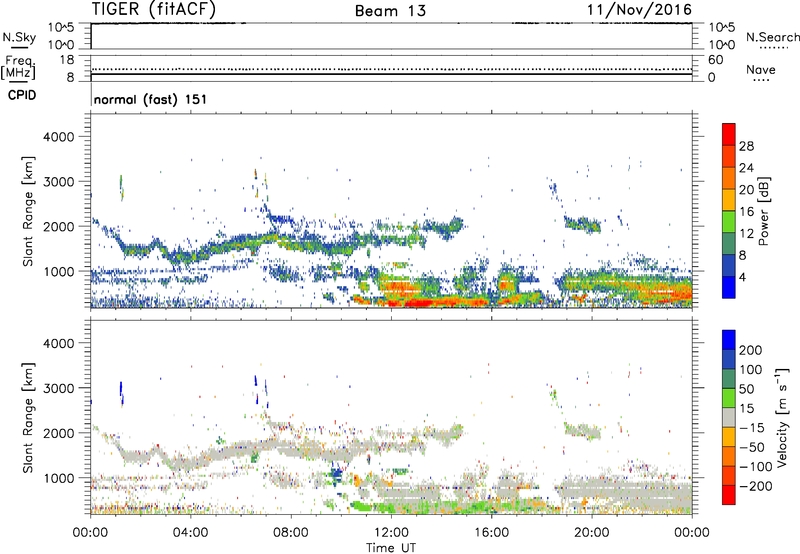Click the -200 velocity colorbar label
Viewport: 800px width, 554px height.
pos(756,486)
